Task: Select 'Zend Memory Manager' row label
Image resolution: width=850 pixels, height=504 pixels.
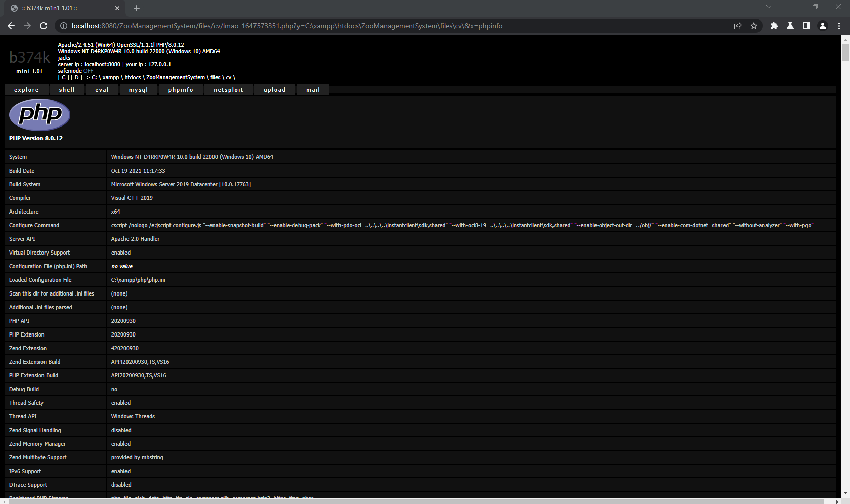Action: [37, 444]
